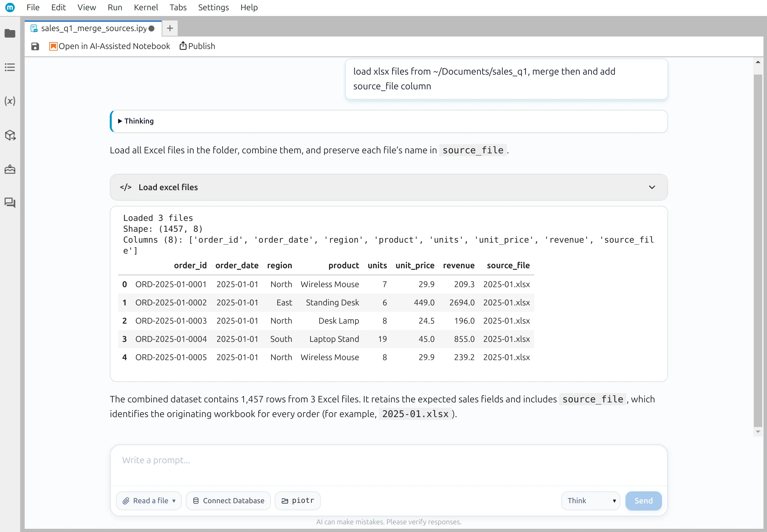Click the piotr folder button
This screenshot has height=532, width=767.
[x=298, y=501]
